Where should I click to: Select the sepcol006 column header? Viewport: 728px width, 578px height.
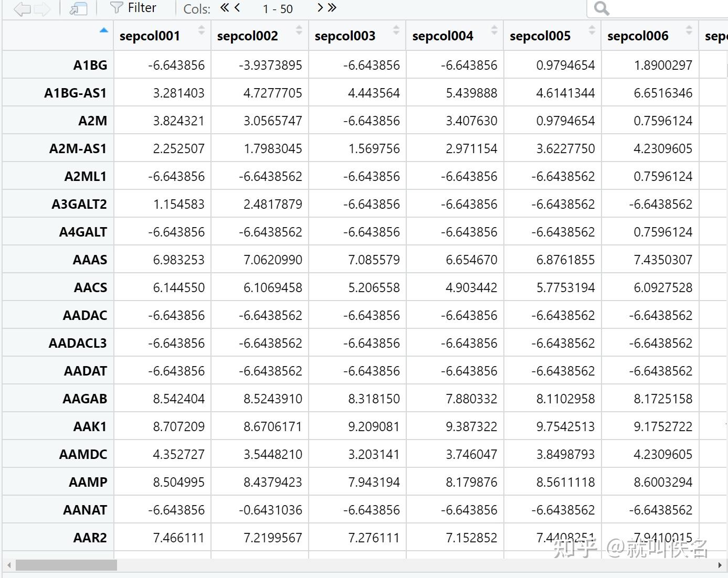tap(650, 36)
